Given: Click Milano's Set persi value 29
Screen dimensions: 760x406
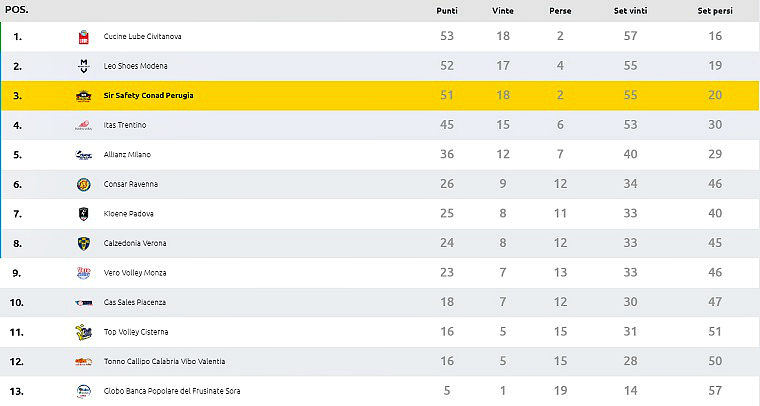Looking at the screenshot, I should [x=715, y=154].
